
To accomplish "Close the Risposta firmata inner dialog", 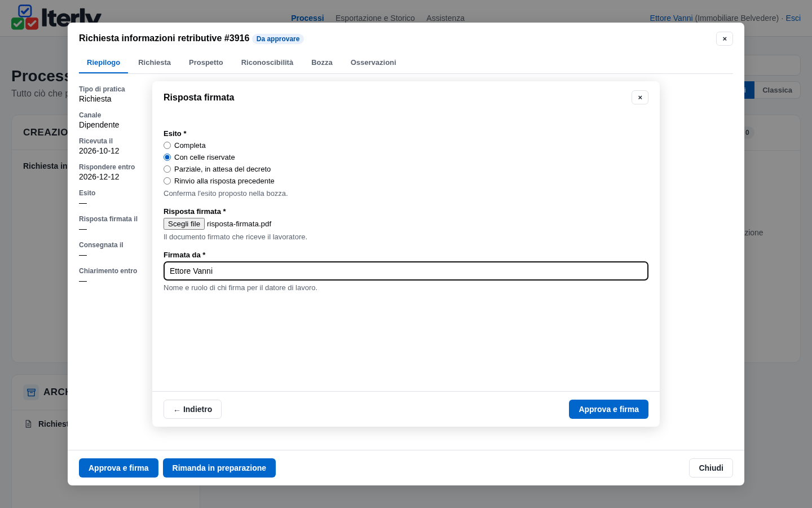I will pos(640,98).
